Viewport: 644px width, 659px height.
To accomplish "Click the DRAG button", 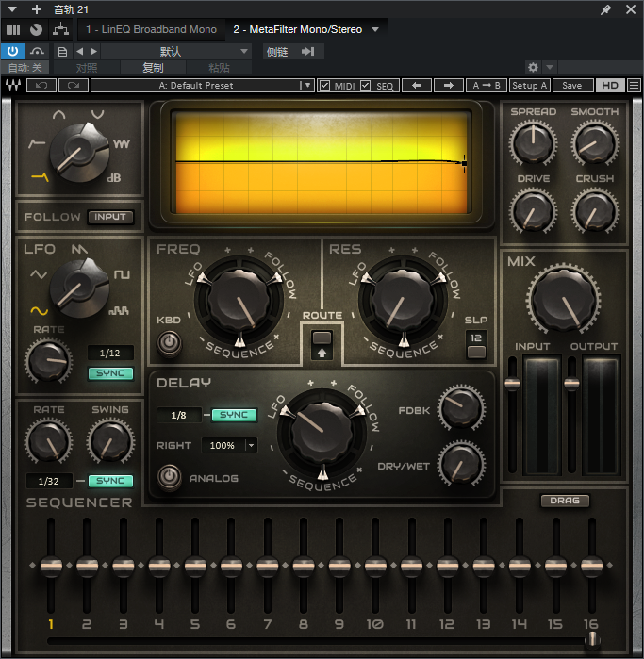I will (565, 501).
